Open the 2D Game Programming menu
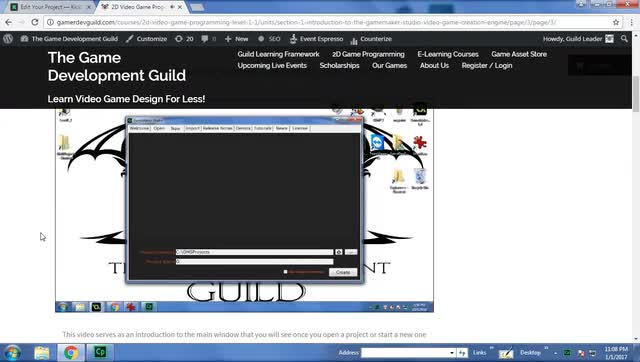The height and width of the screenshot is (362, 640). (x=368, y=54)
